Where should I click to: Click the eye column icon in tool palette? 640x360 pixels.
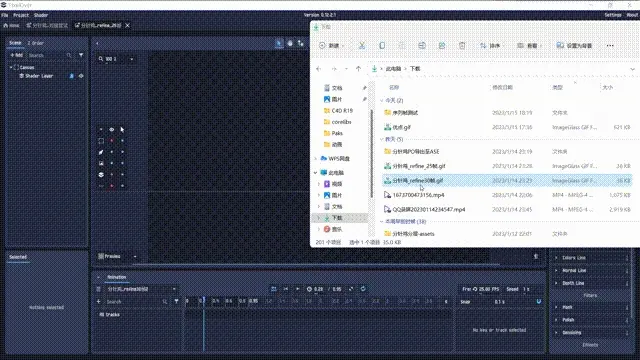click(111, 130)
